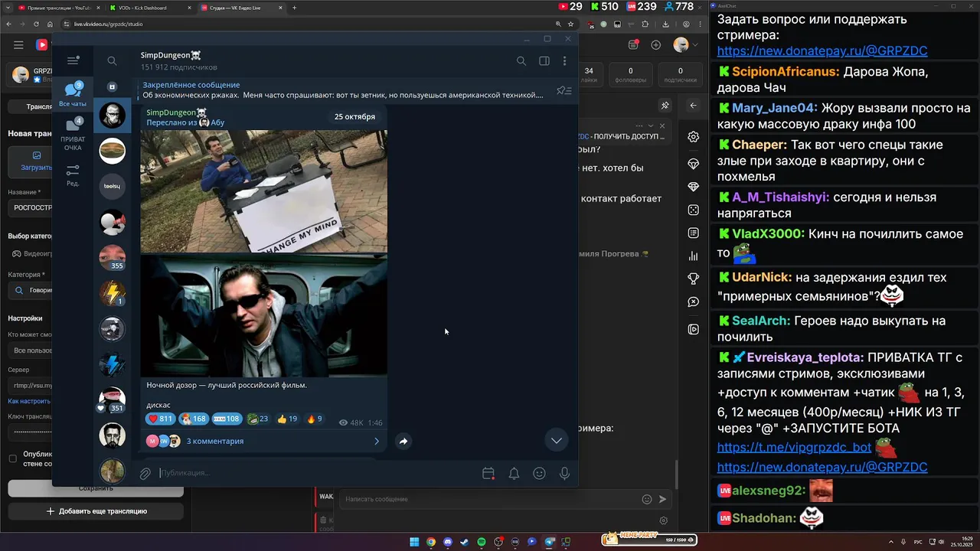Image resolution: width=980 pixels, height=551 pixels.
Task: Open the chat with 351 unread badge
Action: click(113, 399)
